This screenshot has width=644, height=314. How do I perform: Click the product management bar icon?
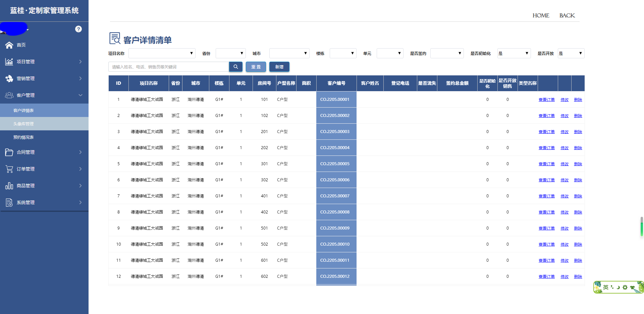[9, 186]
